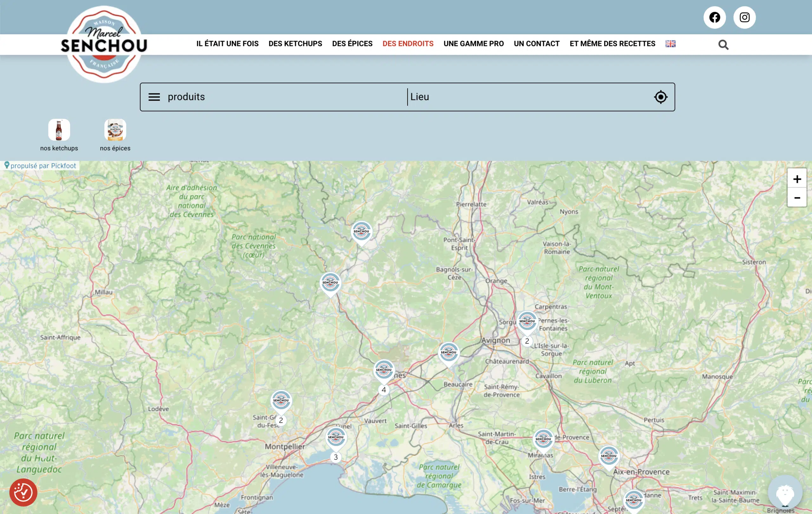Zoom in on the map
Screen dimensions: 812x514
click(796, 179)
